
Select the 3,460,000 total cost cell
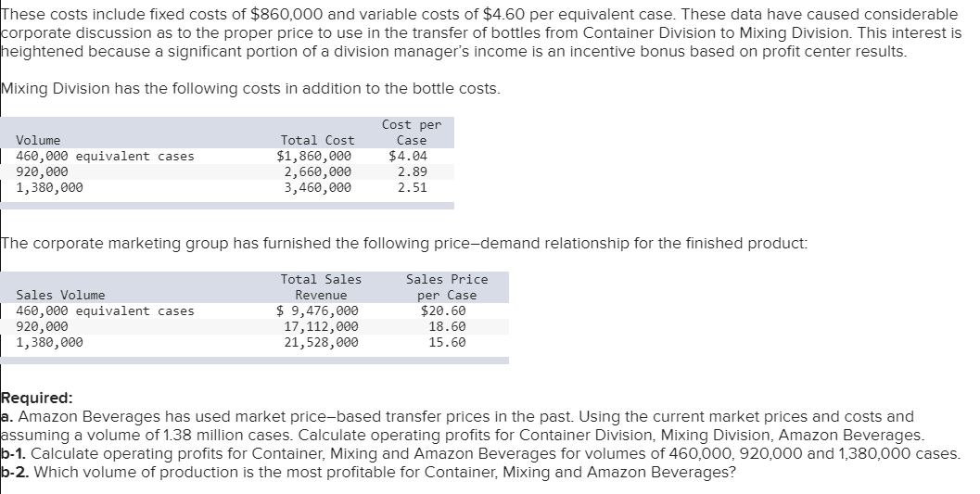point(317,187)
